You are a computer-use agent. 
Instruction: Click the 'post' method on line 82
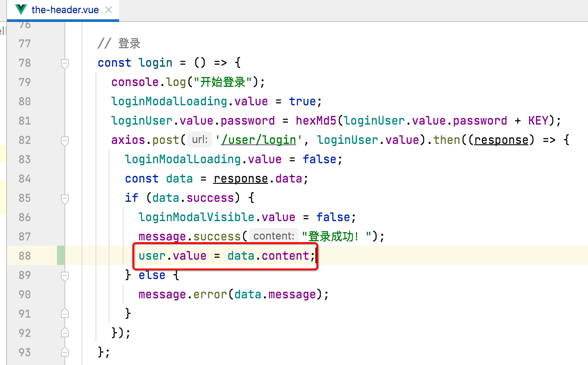click(x=166, y=140)
